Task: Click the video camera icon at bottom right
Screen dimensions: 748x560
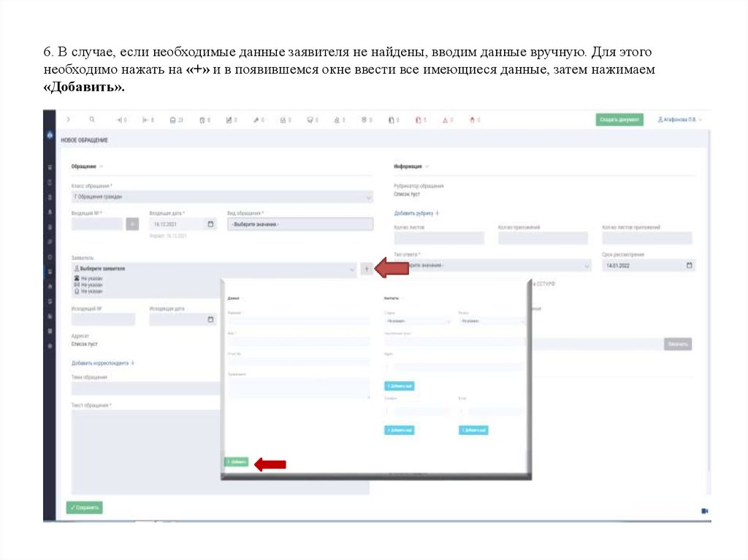Action: pyautogui.click(x=705, y=511)
